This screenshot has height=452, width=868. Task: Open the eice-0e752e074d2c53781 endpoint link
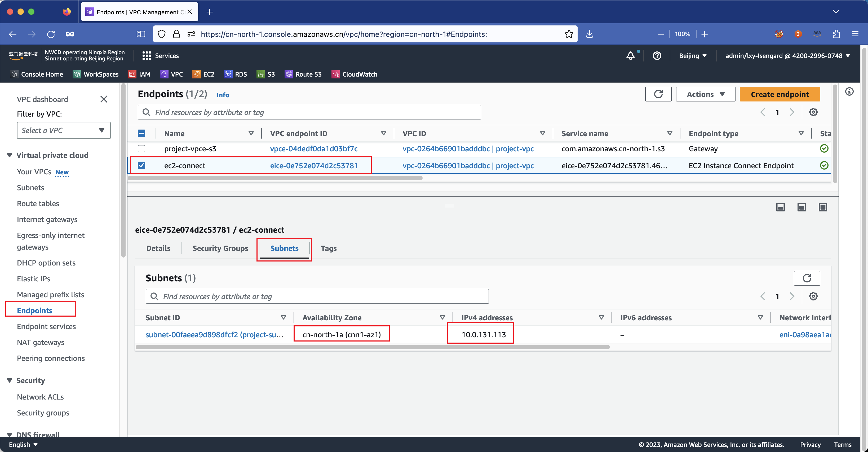314,165
